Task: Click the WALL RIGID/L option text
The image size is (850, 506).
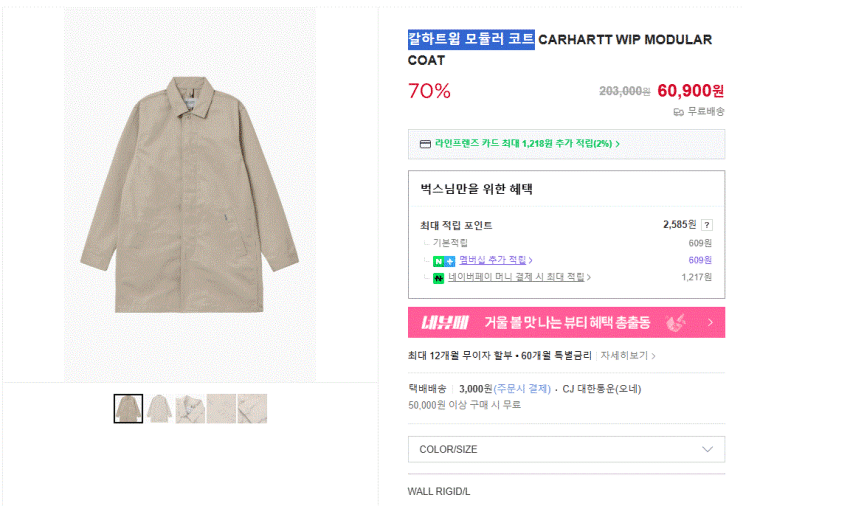Action: coord(439,491)
